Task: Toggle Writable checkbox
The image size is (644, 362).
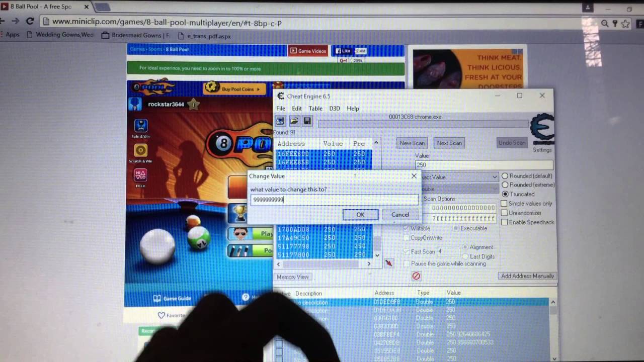Action: 407,228
